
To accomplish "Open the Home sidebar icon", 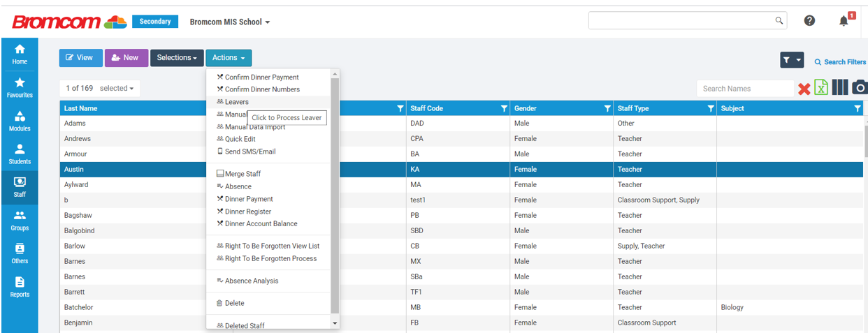I will [x=20, y=54].
